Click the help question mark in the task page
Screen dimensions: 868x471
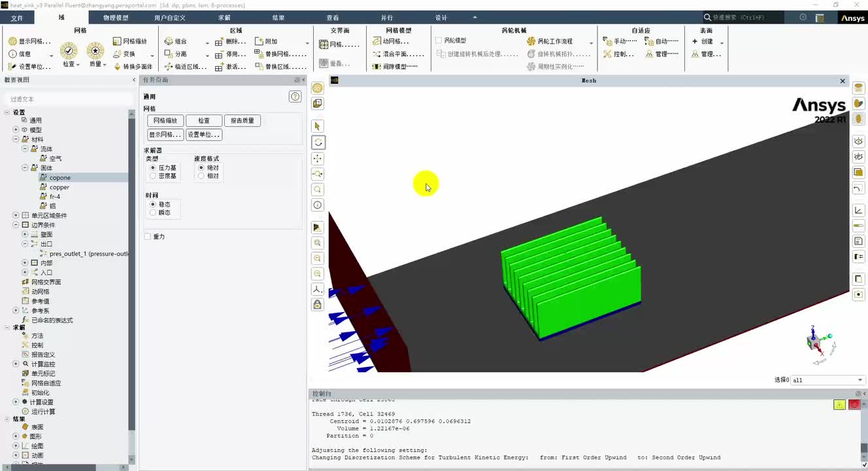coord(295,97)
